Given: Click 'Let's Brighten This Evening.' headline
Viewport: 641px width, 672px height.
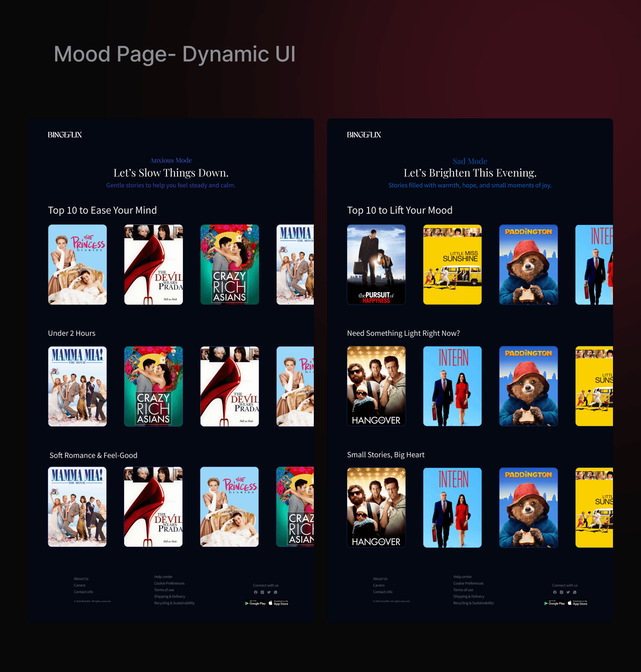Looking at the screenshot, I should [x=470, y=173].
